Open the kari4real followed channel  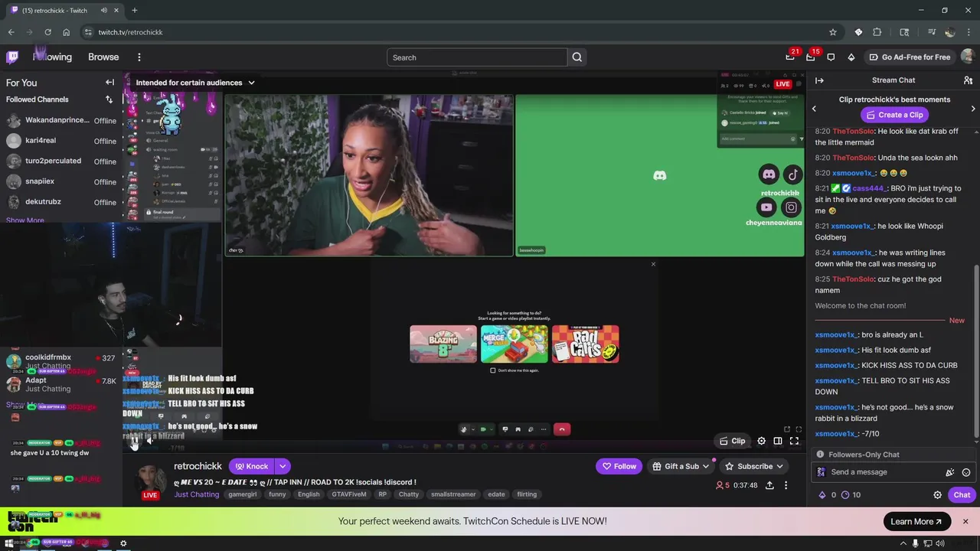click(61, 141)
